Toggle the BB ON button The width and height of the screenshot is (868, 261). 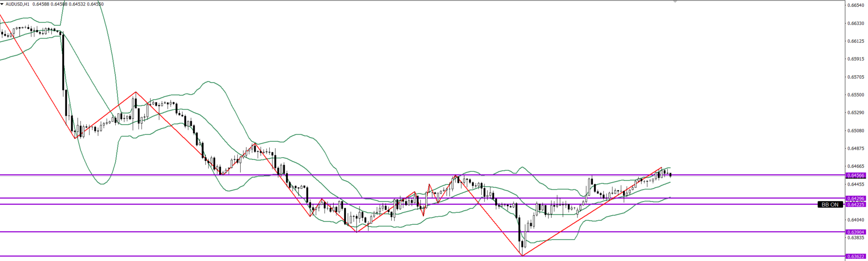(x=830, y=205)
